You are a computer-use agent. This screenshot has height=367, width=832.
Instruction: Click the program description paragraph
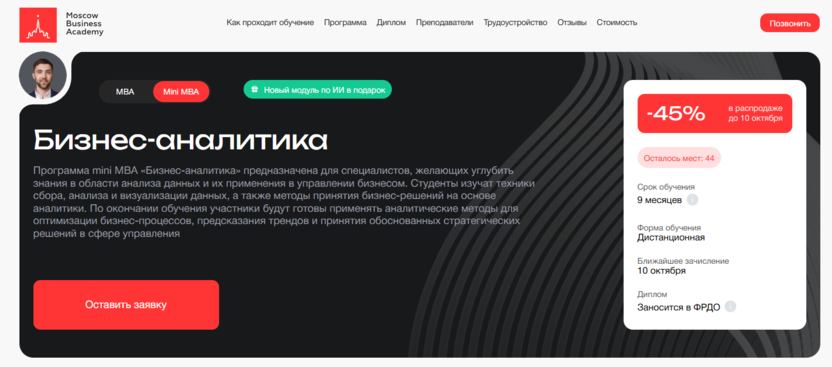pyautogui.click(x=284, y=202)
